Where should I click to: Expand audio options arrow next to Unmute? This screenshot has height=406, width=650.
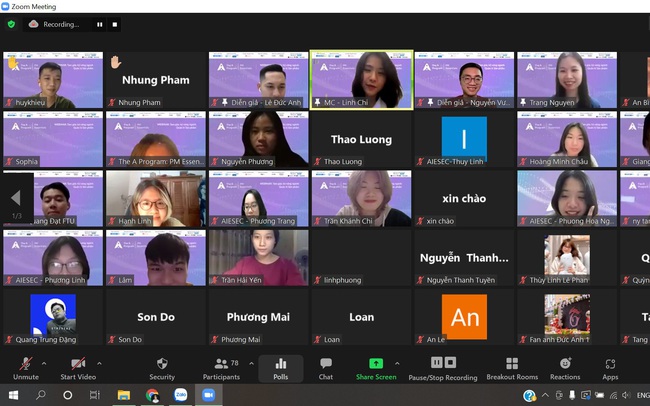[x=44, y=364]
